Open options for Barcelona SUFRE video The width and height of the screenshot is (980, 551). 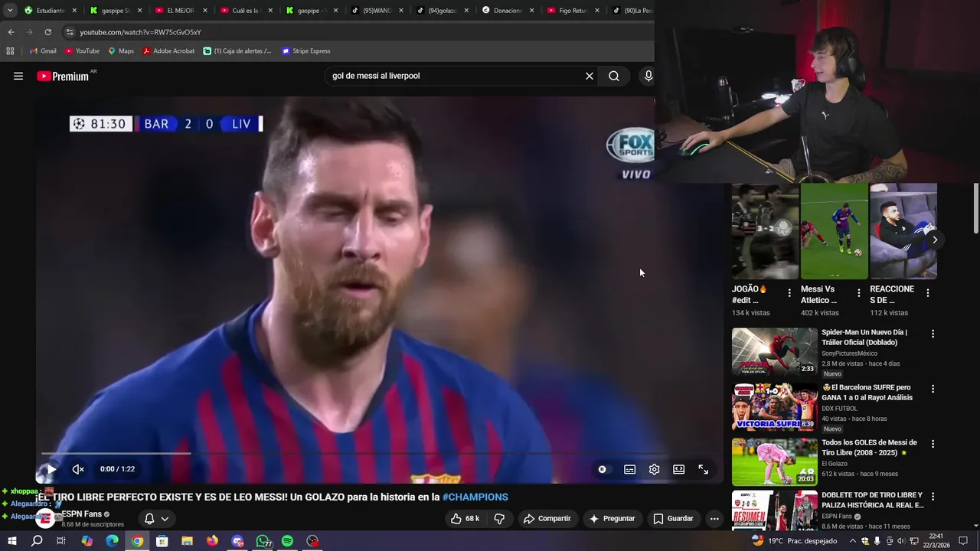point(933,389)
